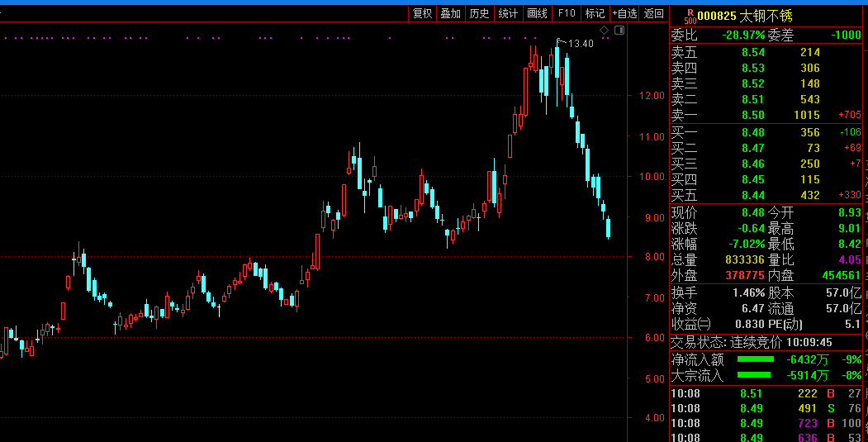The image size is (868, 442).
Task: Open 叠加 overlay option
Action: (x=451, y=14)
